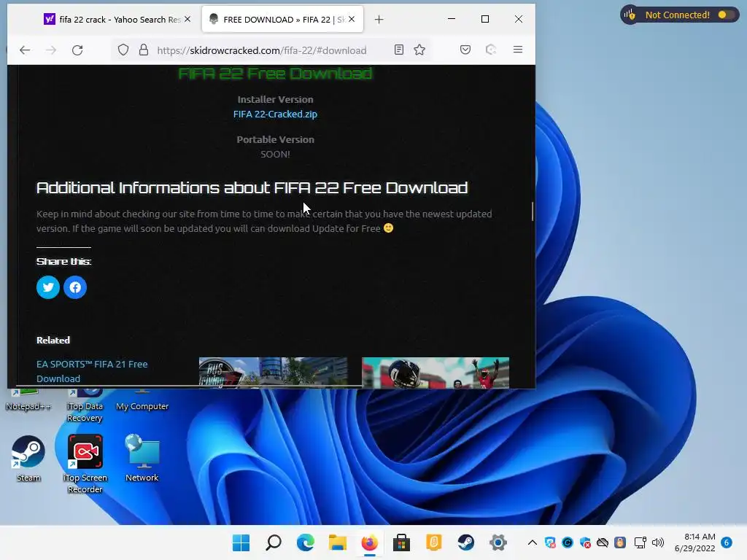
Task: Close the Yahoo Search results tab
Action: click(187, 19)
